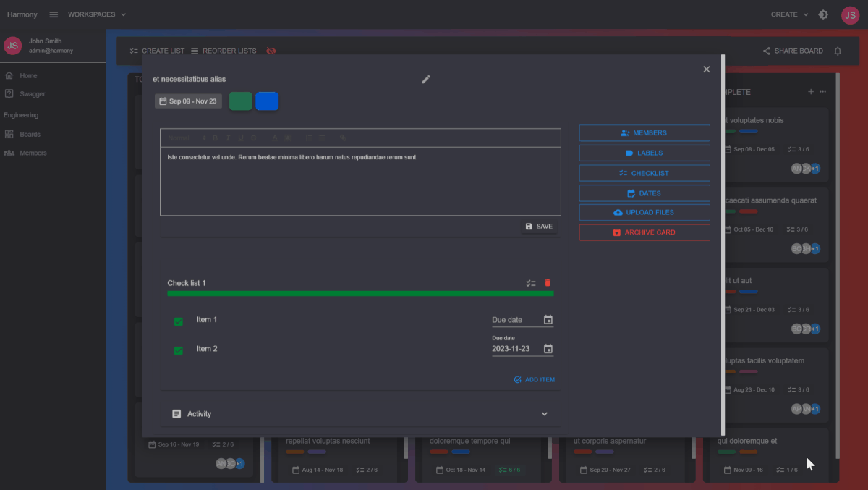Open the Workspaces dropdown
Screen dimensions: 868x490
point(96,14)
